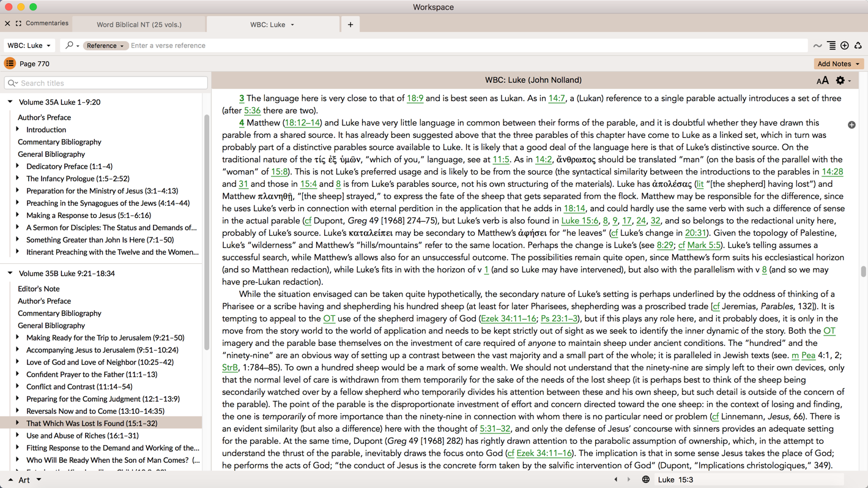This screenshot has height=488, width=868.
Task: Toggle the orange table of contents icon
Action: pos(10,63)
